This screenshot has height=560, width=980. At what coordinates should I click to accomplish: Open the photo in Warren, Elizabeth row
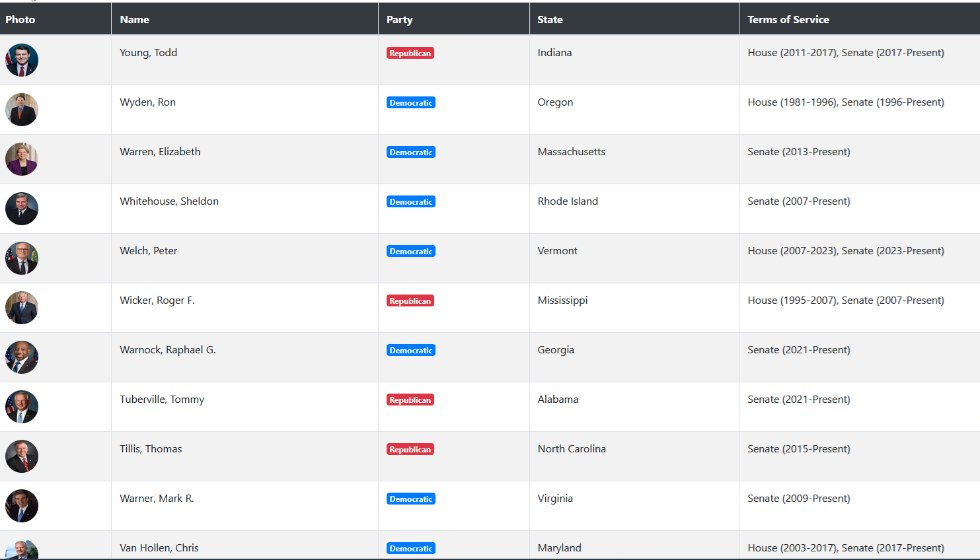click(x=22, y=159)
